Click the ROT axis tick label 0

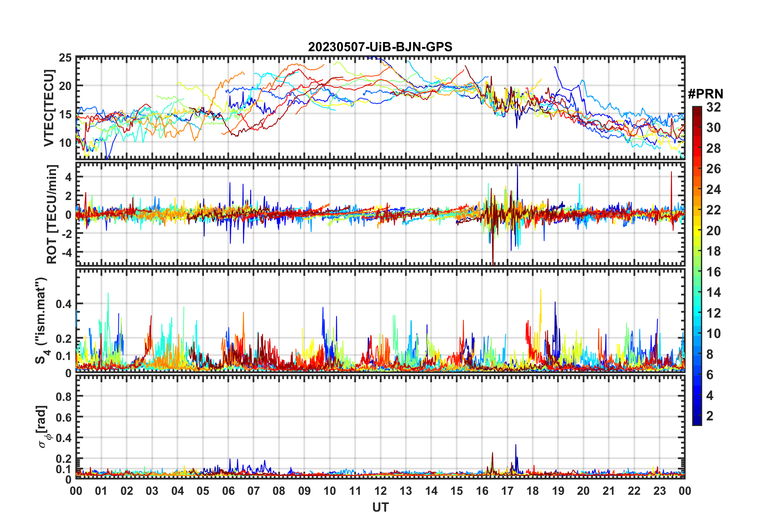68,215
